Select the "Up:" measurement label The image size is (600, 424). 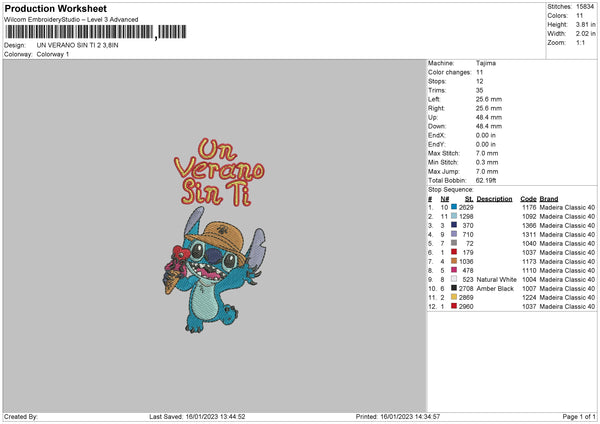(433, 117)
